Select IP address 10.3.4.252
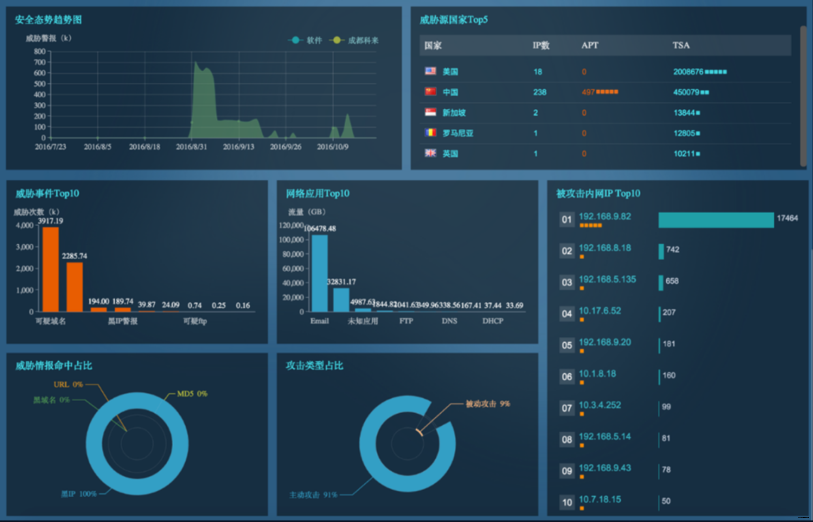This screenshot has height=522, width=813. [599, 405]
